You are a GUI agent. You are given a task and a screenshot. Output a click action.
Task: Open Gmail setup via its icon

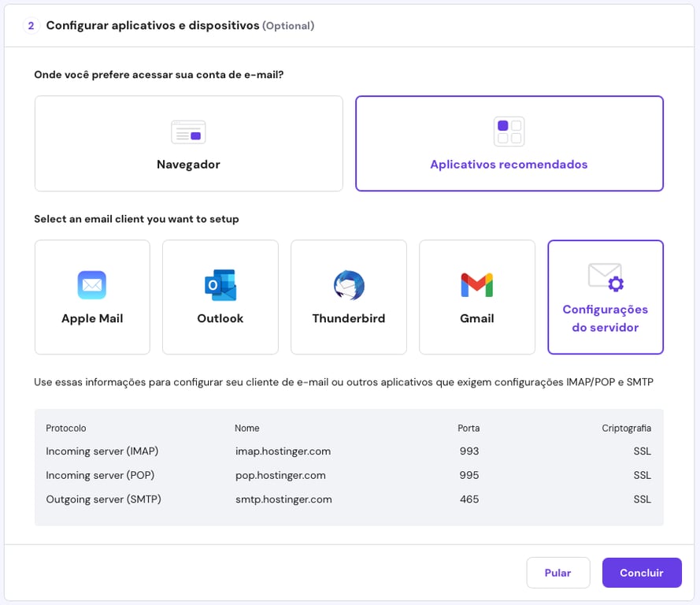[476, 284]
